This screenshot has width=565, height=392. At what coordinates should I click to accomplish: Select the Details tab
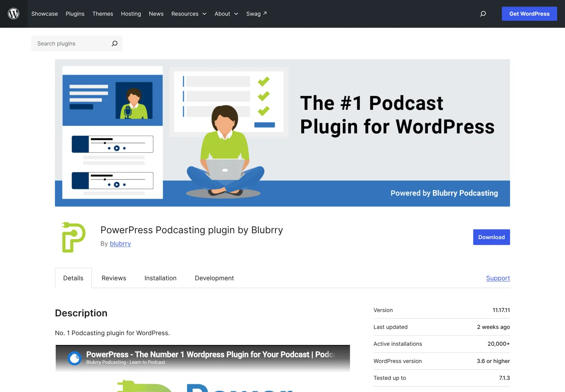click(73, 278)
